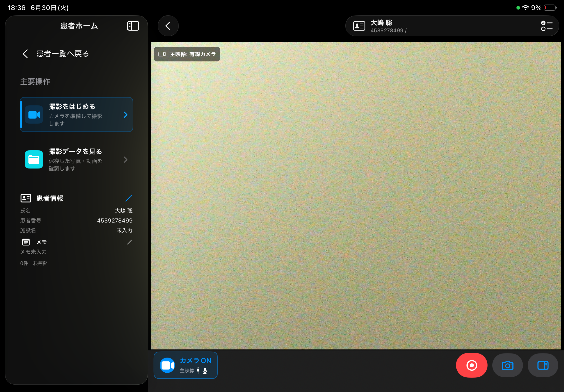Screen dimensions: 564x392
Task: Select the 主映像: 有線カメラ badge
Action: click(187, 54)
